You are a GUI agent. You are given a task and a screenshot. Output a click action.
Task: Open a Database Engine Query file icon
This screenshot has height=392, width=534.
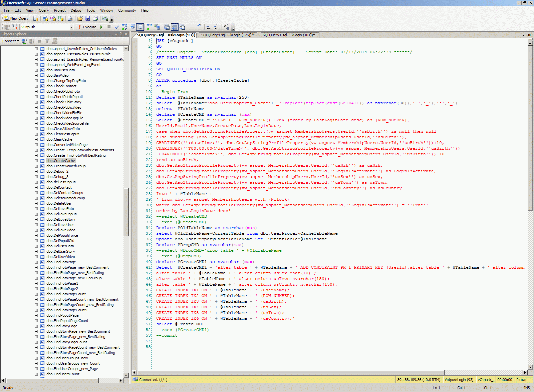(x=36, y=18)
